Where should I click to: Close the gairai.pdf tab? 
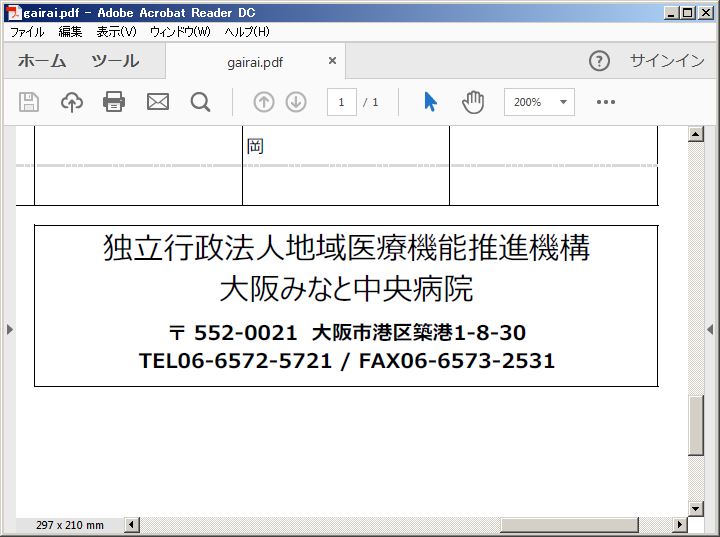(332, 61)
